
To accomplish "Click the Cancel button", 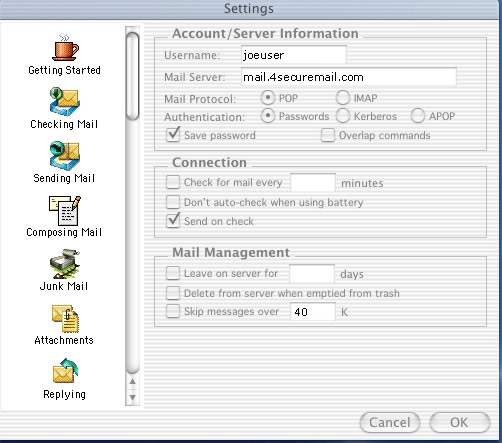I will coord(390,422).
